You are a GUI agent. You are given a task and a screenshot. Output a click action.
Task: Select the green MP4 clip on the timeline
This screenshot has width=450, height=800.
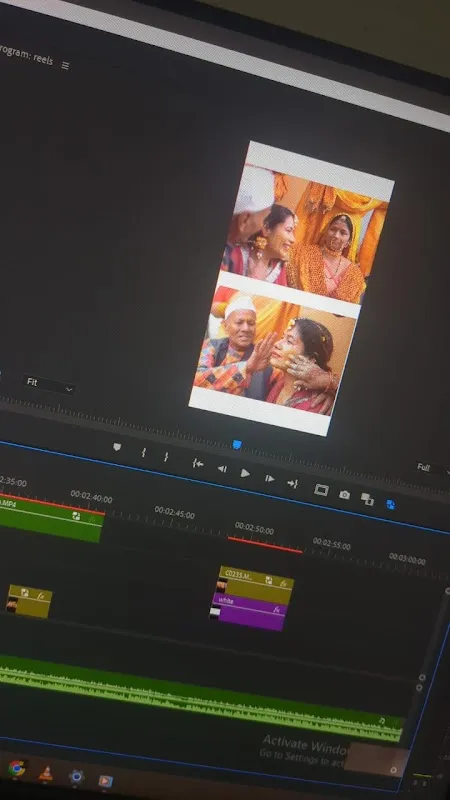click(50, 520)
